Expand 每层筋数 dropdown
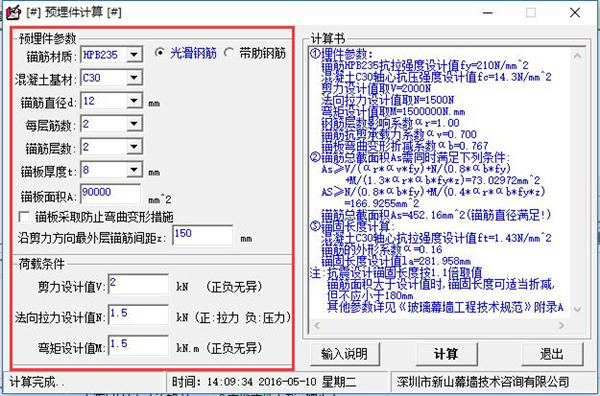Screen dimensions: 600x396 click(134, 124)
